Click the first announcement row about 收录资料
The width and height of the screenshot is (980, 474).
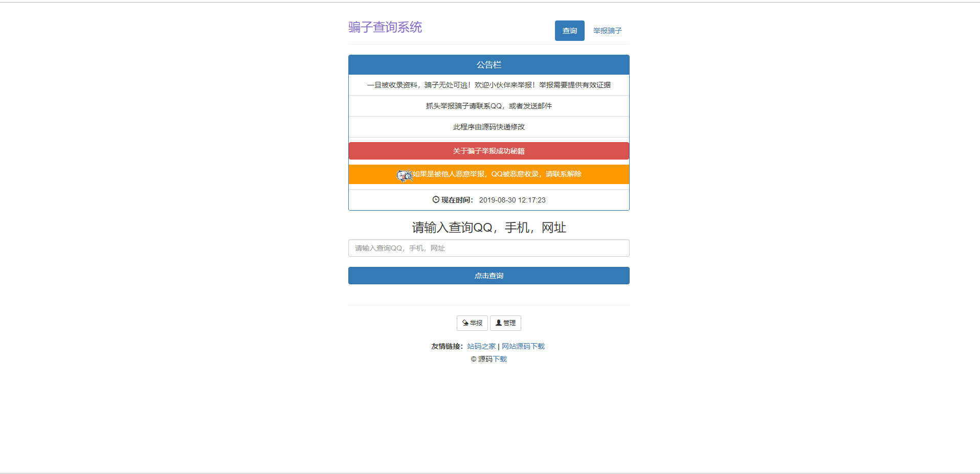coord(488,84)
